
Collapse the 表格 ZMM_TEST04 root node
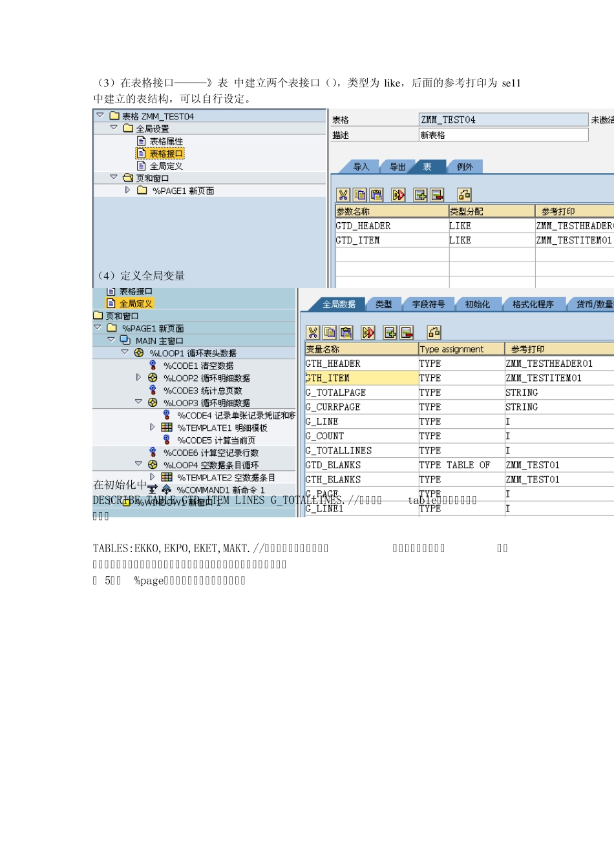click(x=100, y=116)
